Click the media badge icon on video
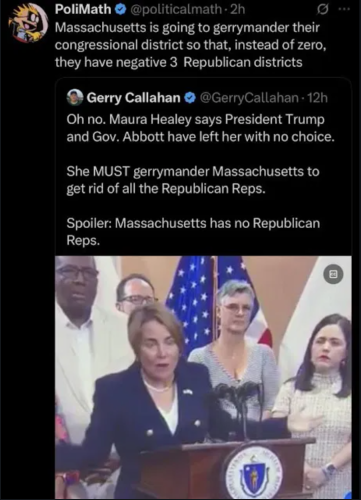 pyautogui.click(x=333, y=274)
